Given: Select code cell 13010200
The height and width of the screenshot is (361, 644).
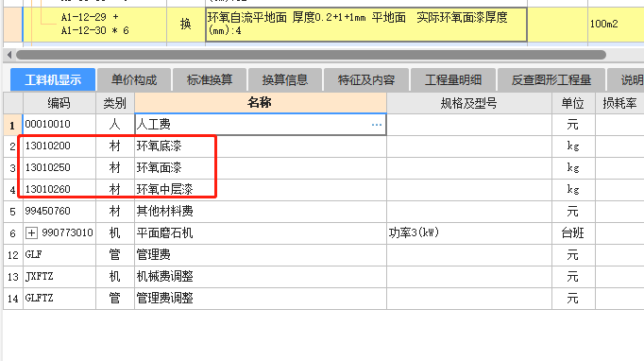Looking at the screenshot, I should [59, 146].
